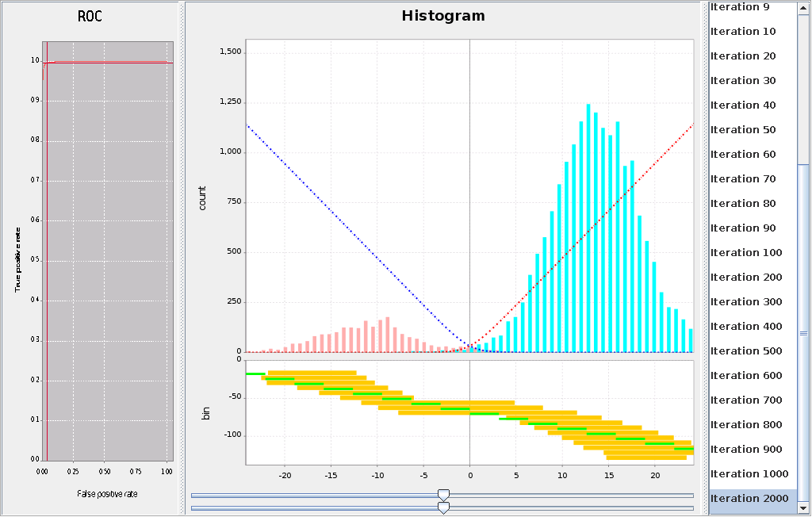Select Iteration 2000 in the list
Screen dimensions: 812x517
[x=749, y=499]
